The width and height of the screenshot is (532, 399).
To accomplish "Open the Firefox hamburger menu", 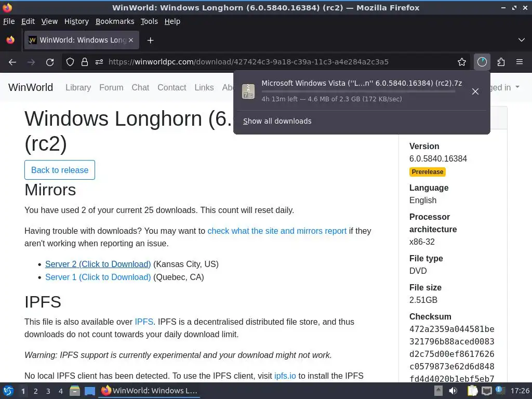I will pos(520,62).
